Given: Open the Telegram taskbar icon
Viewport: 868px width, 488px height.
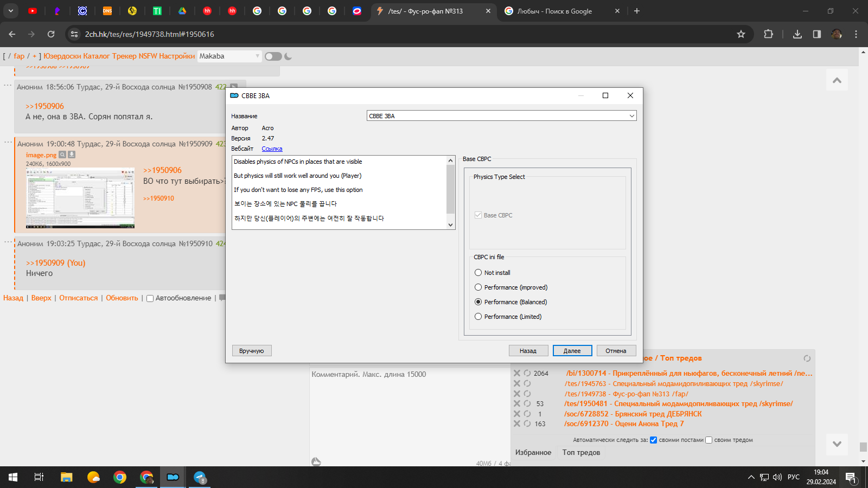Looking at the screenshot, I should [200, 477].
